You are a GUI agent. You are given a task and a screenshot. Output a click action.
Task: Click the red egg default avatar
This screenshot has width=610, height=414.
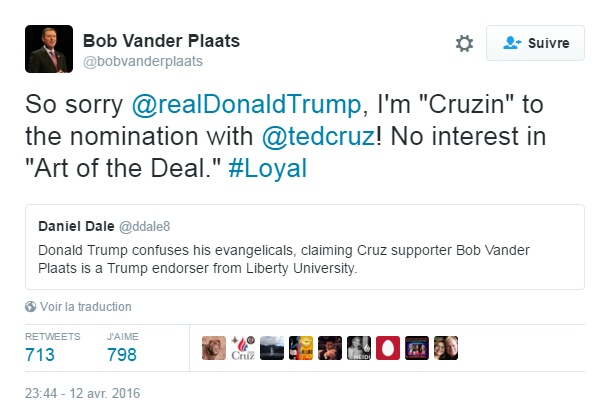(387, 348)
